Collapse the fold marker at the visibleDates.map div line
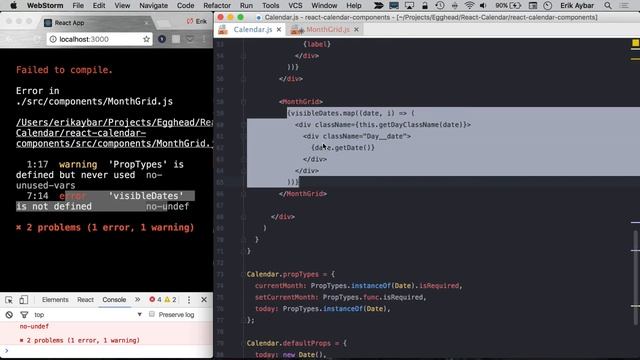Screen dimensions: 640x360 coord(243,124)
